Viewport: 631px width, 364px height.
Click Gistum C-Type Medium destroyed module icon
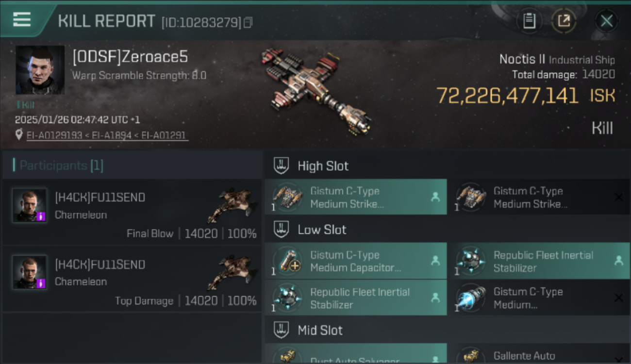click(x=471, y=298)
